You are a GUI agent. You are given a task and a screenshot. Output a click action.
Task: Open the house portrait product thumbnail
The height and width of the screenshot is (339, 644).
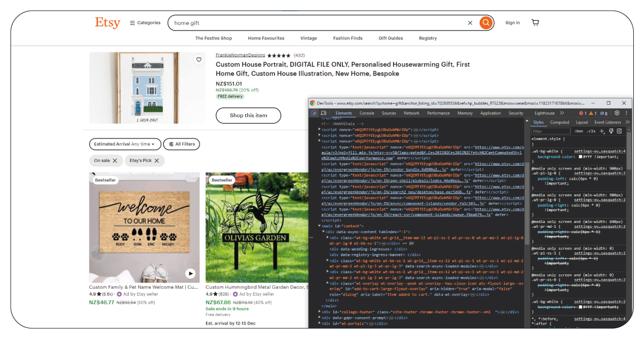[147, 88]
